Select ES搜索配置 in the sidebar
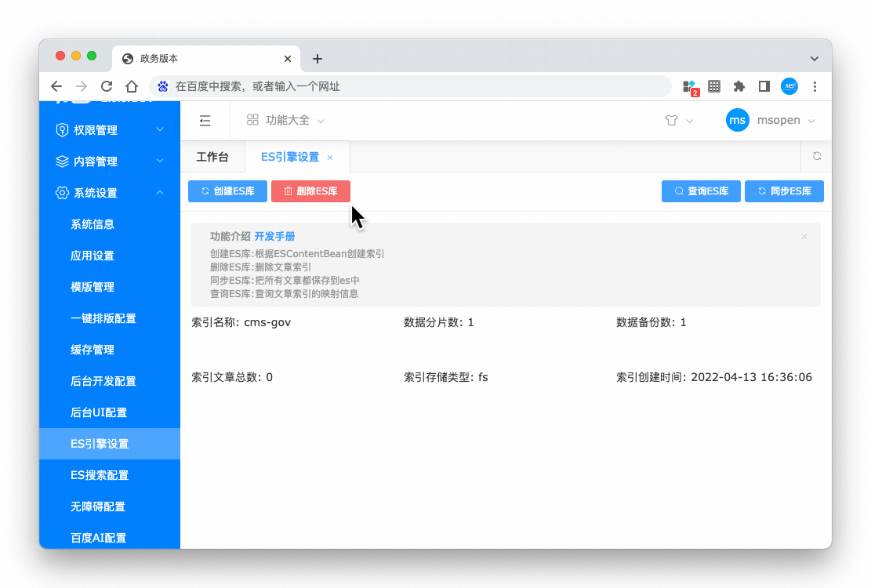Viewport: 871px width, 588px height. pos(100,475)
